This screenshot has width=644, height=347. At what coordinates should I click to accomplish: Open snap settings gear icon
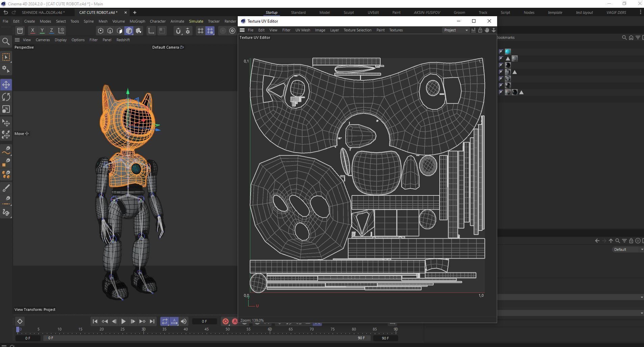(x=188, y=31)
